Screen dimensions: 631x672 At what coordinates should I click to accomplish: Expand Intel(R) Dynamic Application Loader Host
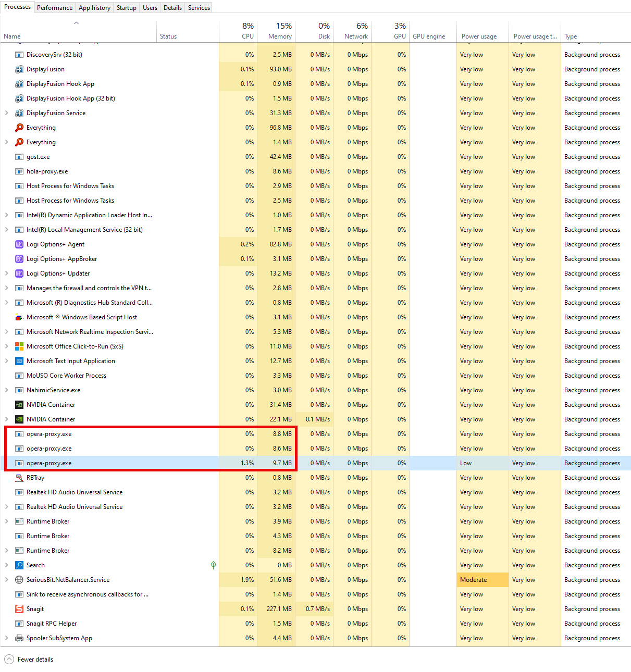click(6, 215)
